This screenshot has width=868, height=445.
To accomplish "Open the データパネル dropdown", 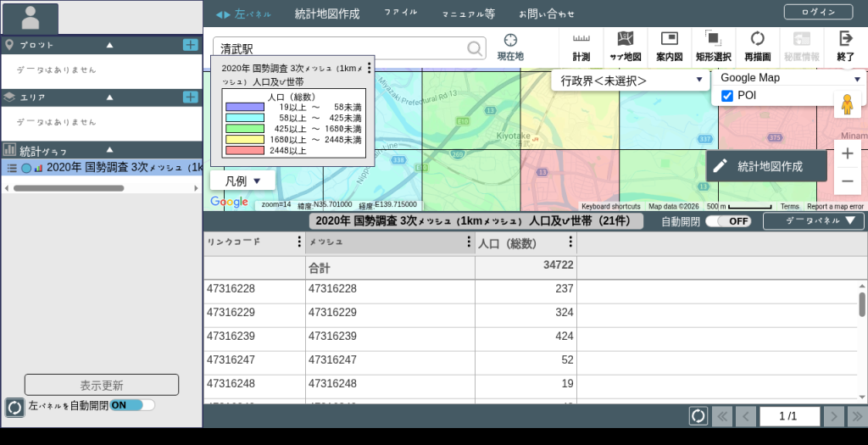I will click(x=813, y=221).
